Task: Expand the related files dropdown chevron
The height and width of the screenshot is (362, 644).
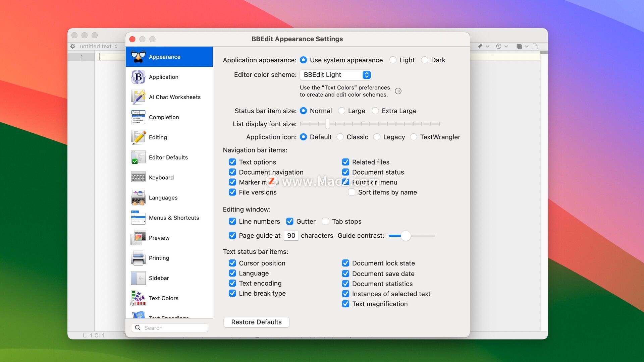Action: tap(527, 47)
